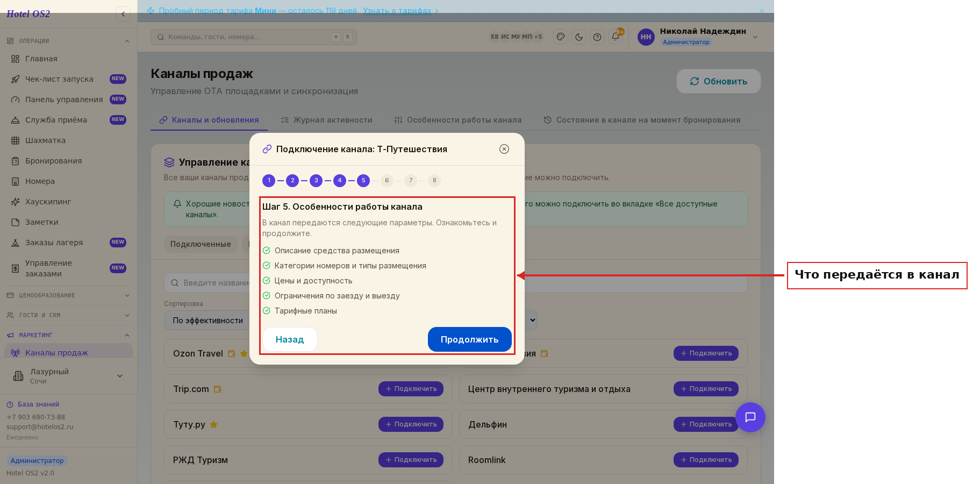Image resolution: width=980 pixels, height=484 pixels.
Task: Close the Т-Путешествия connection dialog
Action: pyautogui.click(x=504, y=149)
